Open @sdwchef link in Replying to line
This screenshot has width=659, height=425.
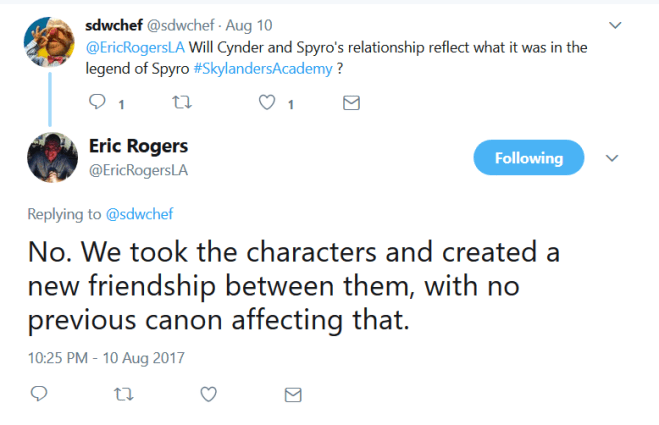click(x=139, y=213)
